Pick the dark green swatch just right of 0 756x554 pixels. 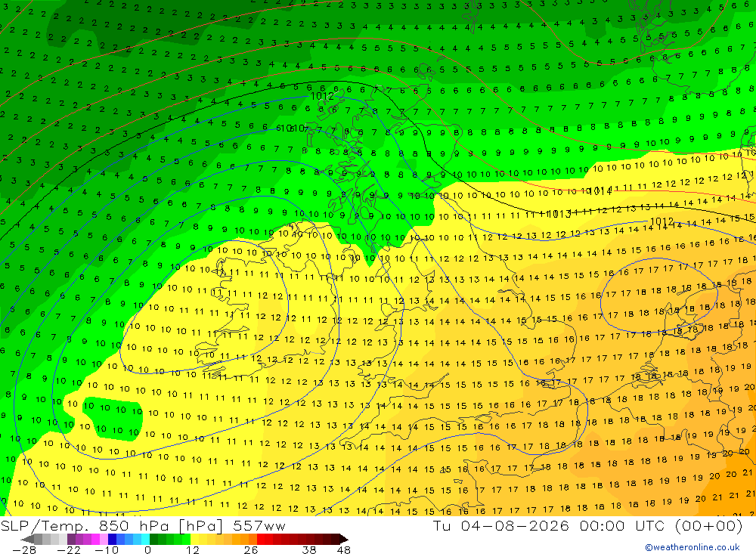click(153, 540)
